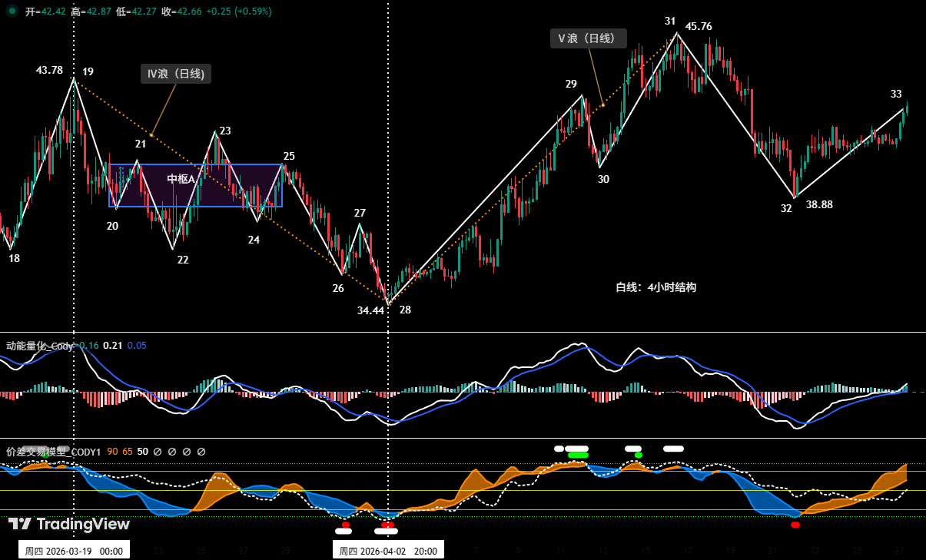The width and height of the screenshot is (926, 560).
Task: Click the 45.76 peak price label
Action: (x=699, y=26)
